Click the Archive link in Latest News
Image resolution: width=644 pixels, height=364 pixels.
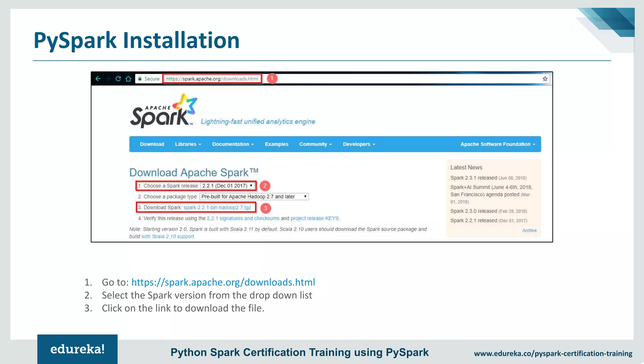point(530,230)
